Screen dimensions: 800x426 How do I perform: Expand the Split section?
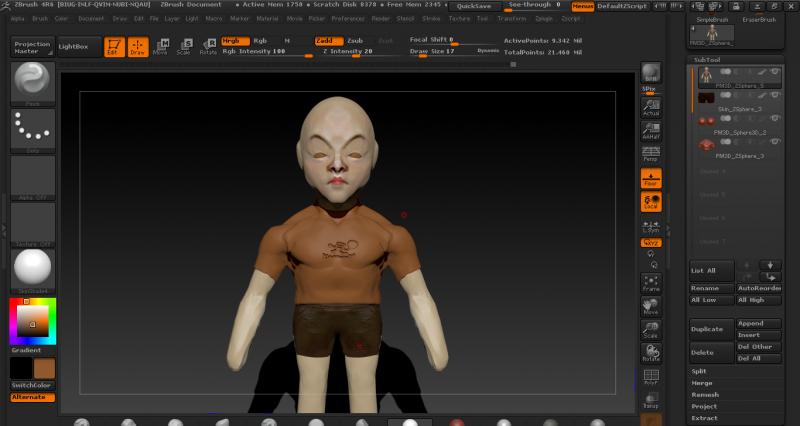tap(700, 371)
